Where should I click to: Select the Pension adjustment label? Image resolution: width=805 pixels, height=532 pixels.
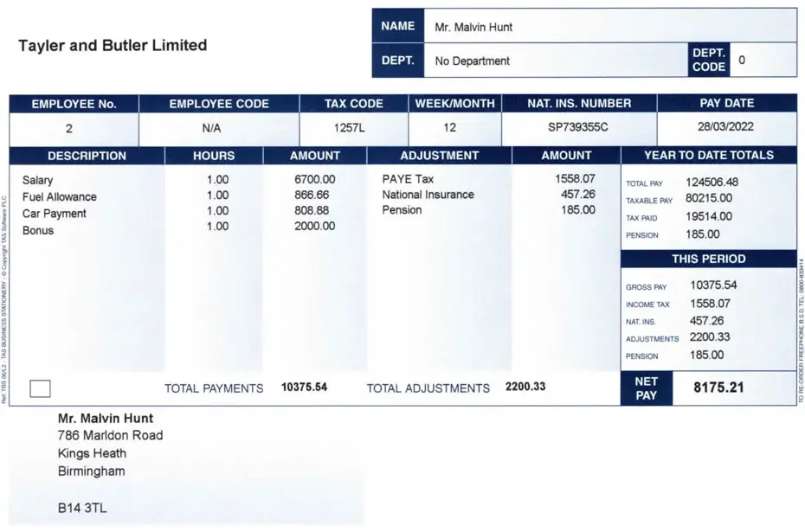click(402, 210)
